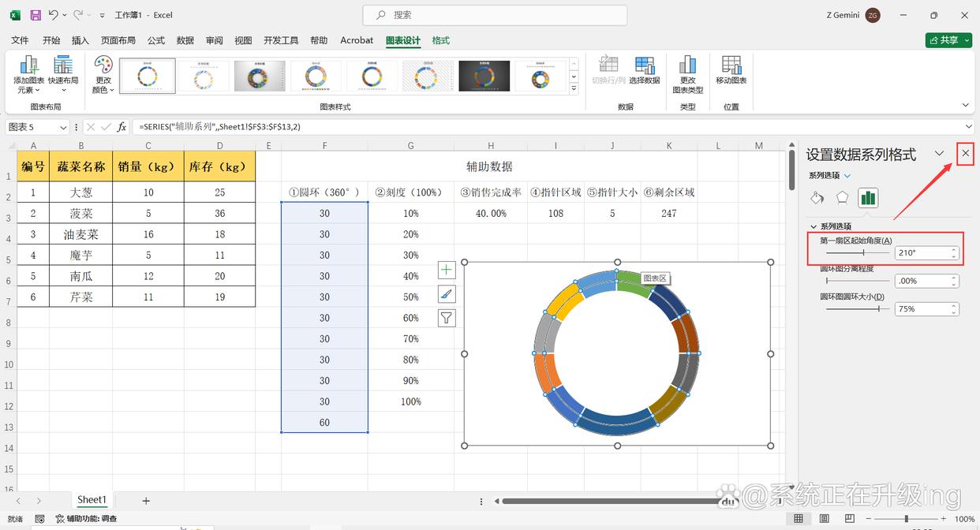Collapse the 系列选项 section triangle

814,226
